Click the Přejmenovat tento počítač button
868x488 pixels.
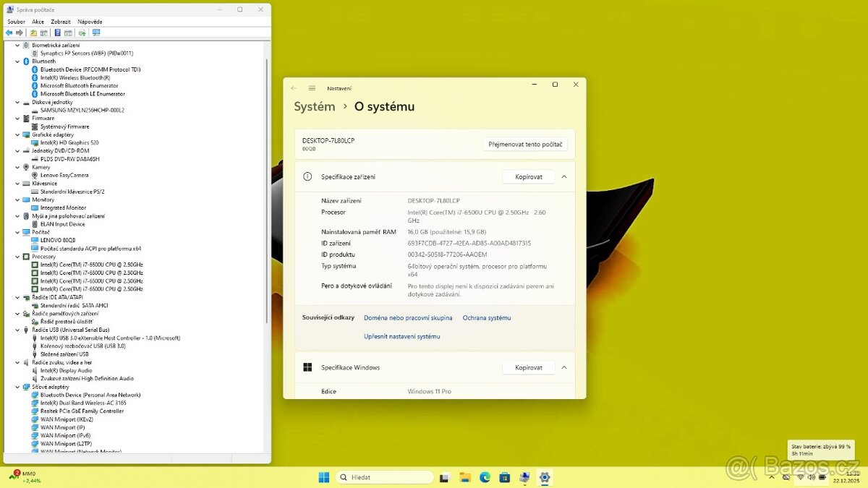(x=524, y=144)
